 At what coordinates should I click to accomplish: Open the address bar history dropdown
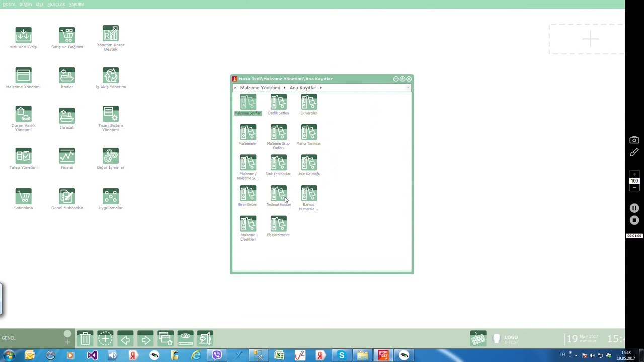tap(407, 88)
